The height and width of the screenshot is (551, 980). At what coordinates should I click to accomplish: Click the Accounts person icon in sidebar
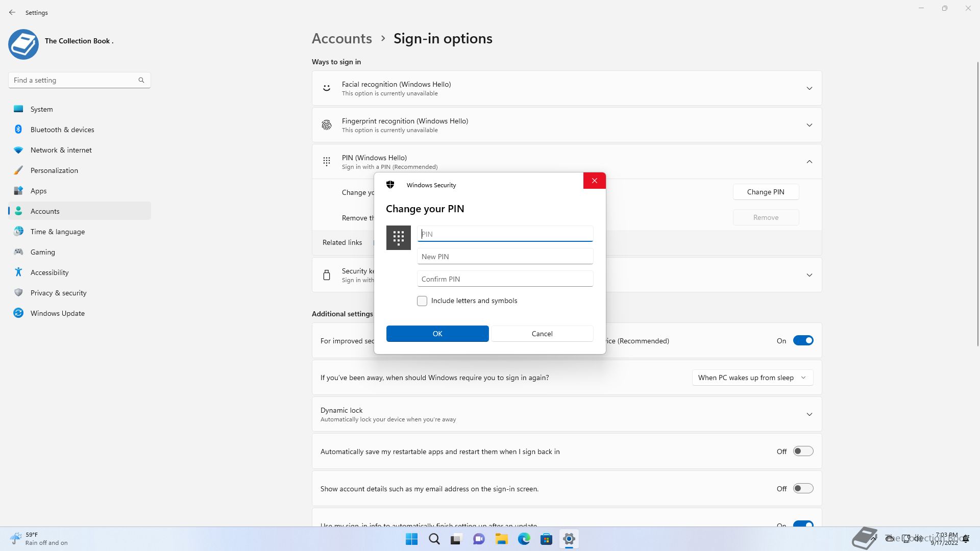pyautogui.click(x=18, y=211)
